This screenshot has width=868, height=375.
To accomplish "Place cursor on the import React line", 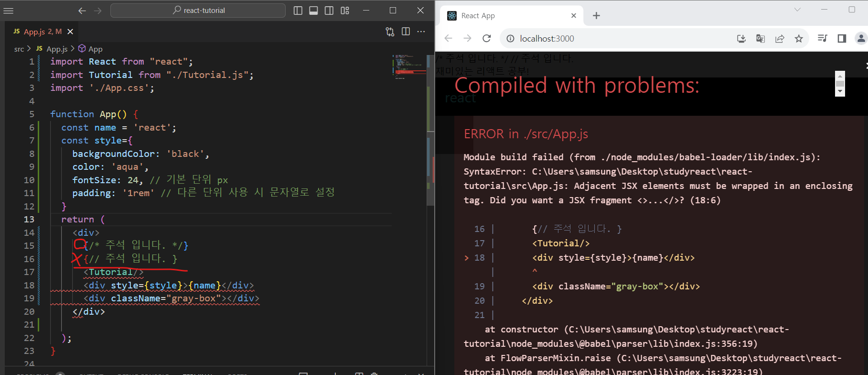I will coord(121,62).
